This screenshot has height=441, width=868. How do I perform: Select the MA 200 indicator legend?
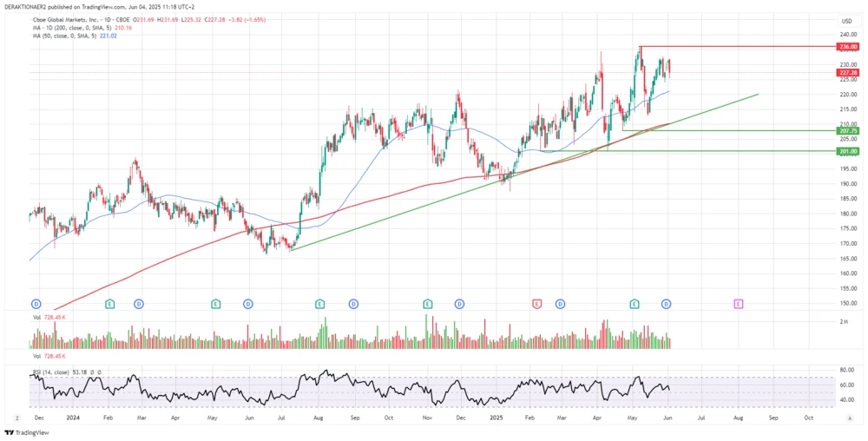click(x=73, y=28)
